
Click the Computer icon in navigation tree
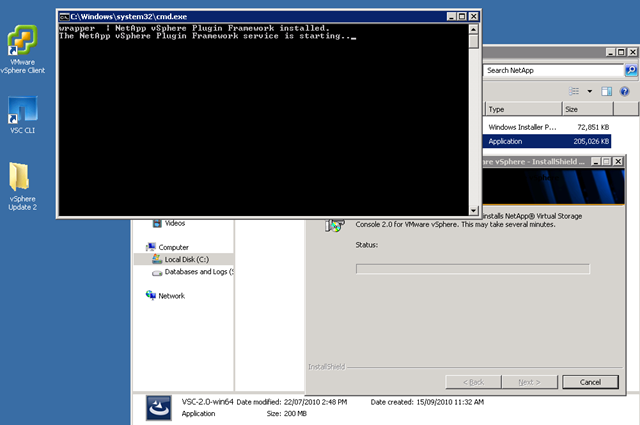(151, 247)
